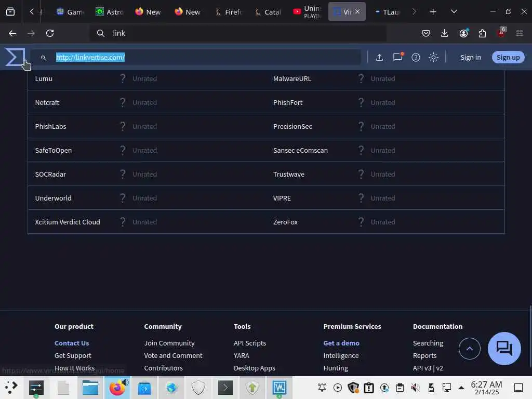Click the Get Support link
This screenshot has width=532, height=399.
73,355
